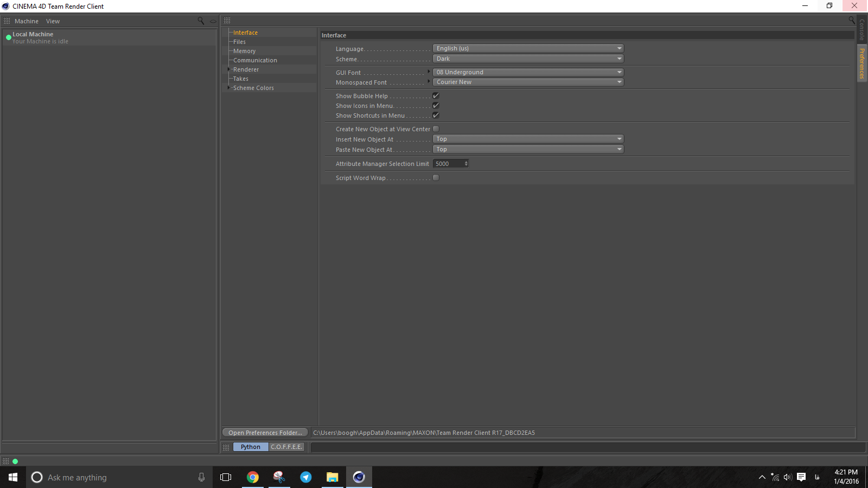
Task: Show hidden system tray icons
Action: [762, 477]
